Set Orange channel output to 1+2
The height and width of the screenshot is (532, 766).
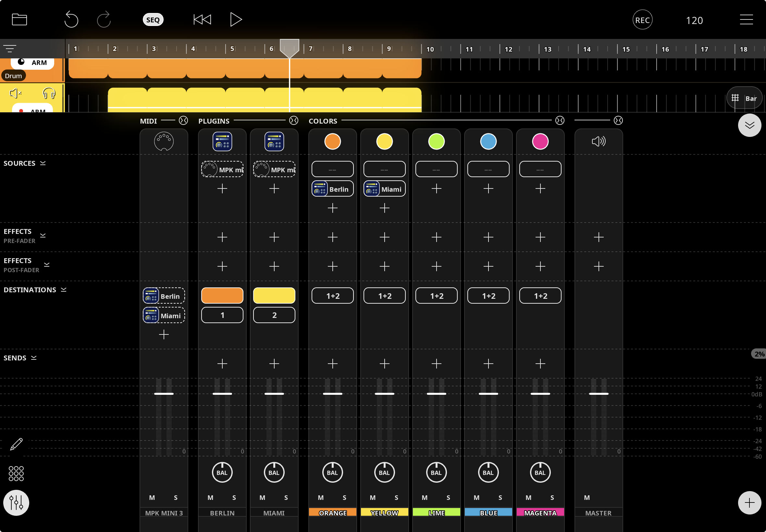pos(332,295)
